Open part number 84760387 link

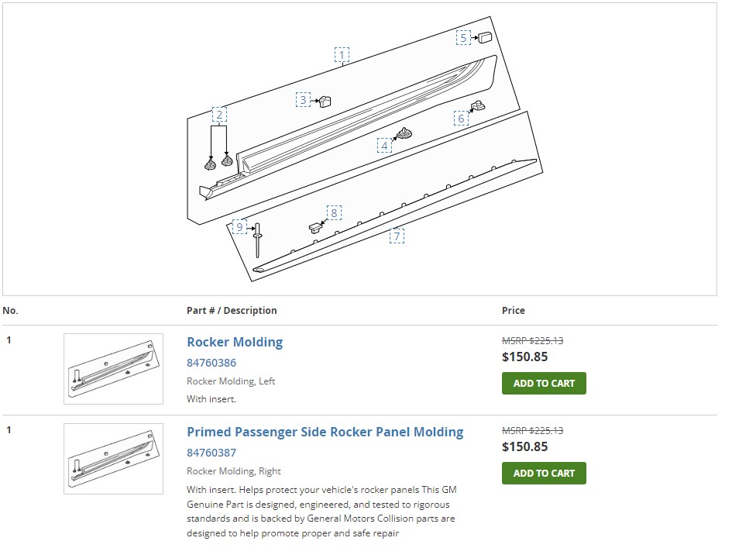[211, 453]
